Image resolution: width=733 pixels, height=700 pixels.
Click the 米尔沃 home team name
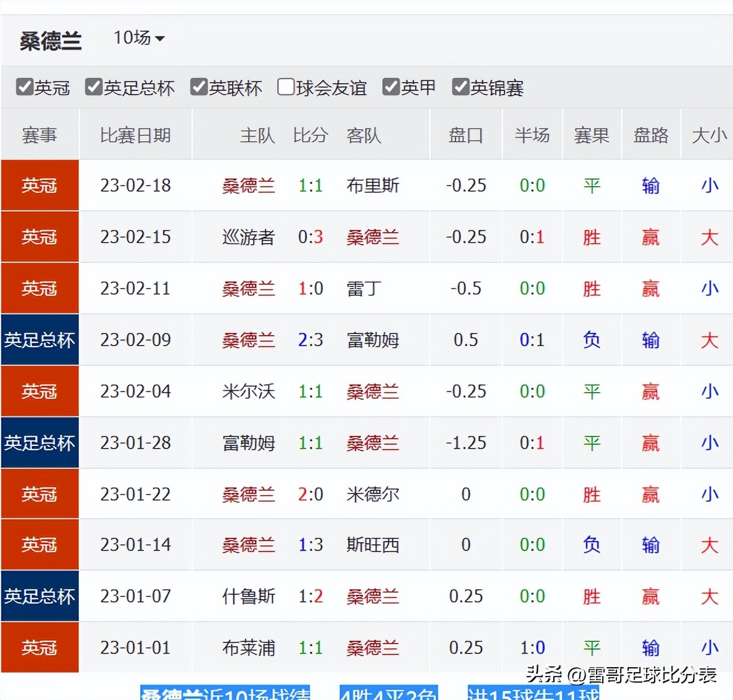click(x=249, y=392)
